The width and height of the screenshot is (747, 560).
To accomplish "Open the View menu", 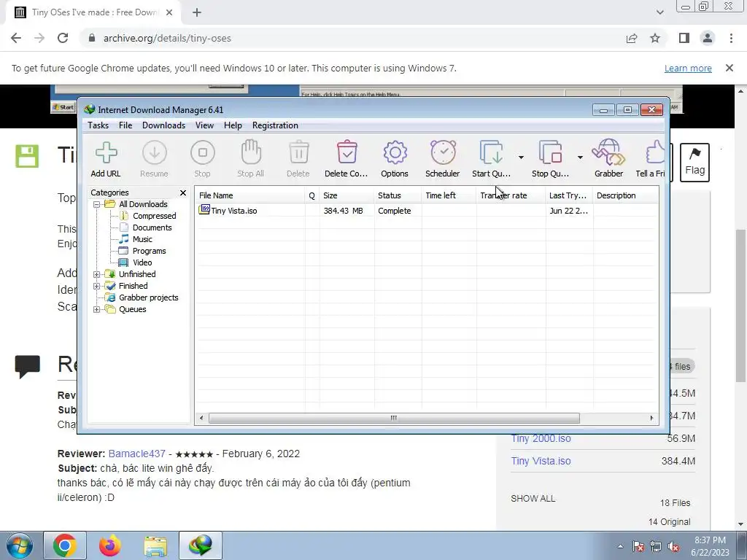I will pyautogui.click(x=204, y=125).
